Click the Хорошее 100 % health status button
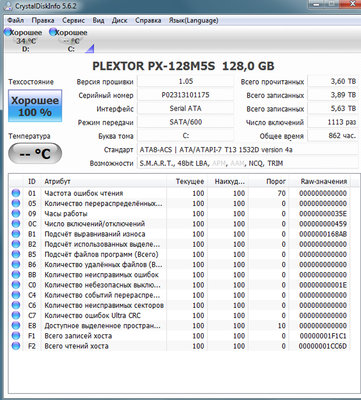The height and width of the screenshot is (400, 361). click(35, 106)
